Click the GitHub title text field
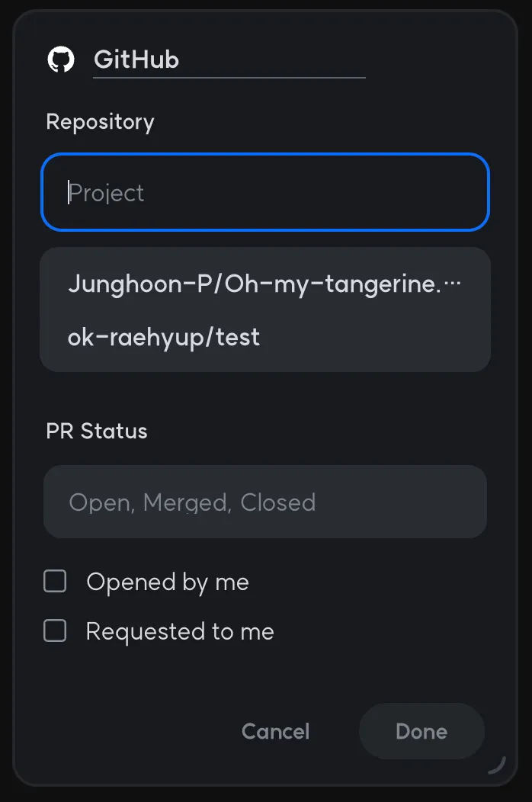This screenshot has height=802, width=532. [229, 59]
